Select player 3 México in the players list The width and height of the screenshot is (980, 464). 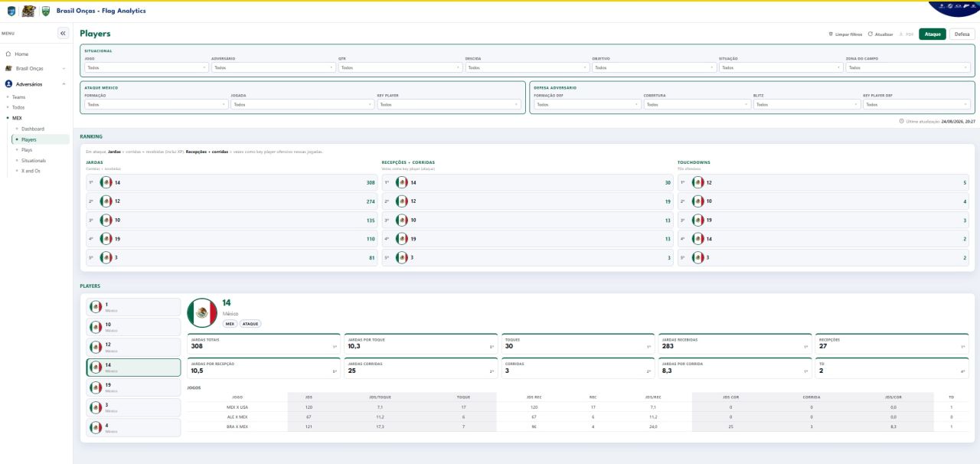click(133, 407)
